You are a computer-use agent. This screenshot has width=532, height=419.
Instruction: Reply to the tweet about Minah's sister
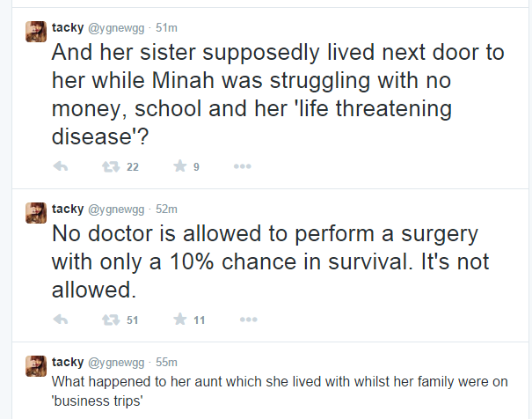[x=61, y=166]
